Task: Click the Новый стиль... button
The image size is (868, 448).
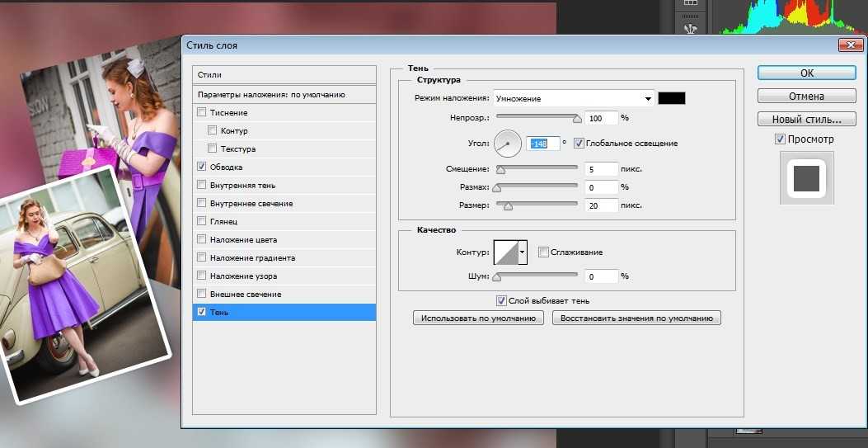Action: (x=806, y=119)
